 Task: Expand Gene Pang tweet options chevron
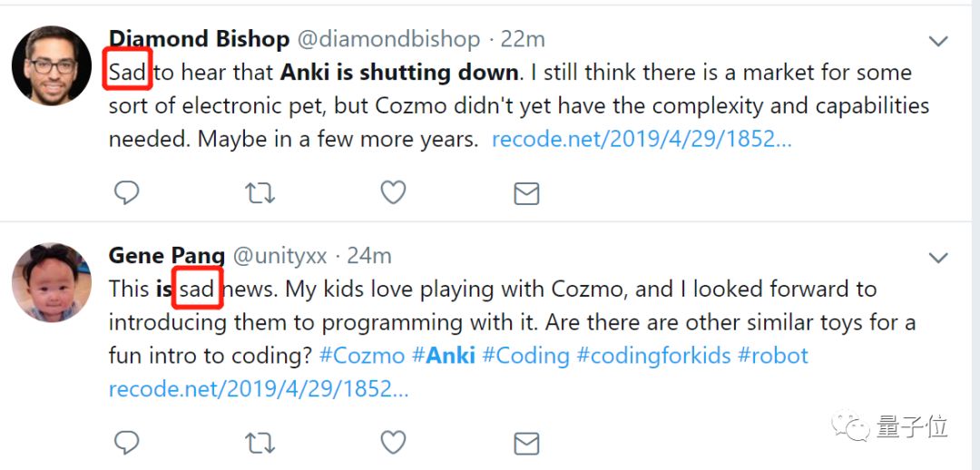(938, 258)
